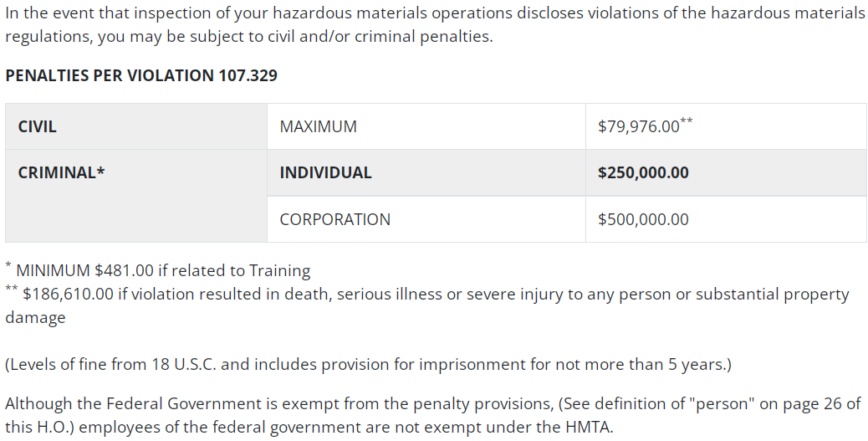
Task: Click the $186,610.00 death or injury footnote
Action: [x=426, y=305]
